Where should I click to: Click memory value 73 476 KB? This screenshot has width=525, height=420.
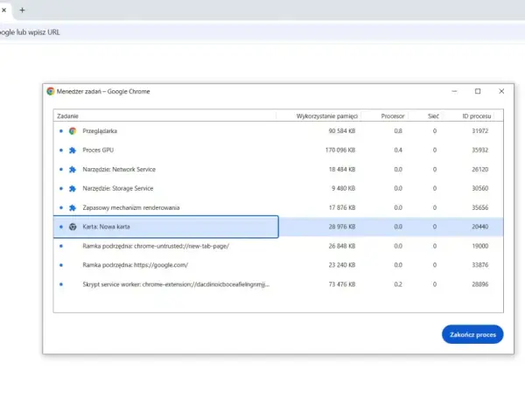(x=342, y=284)
